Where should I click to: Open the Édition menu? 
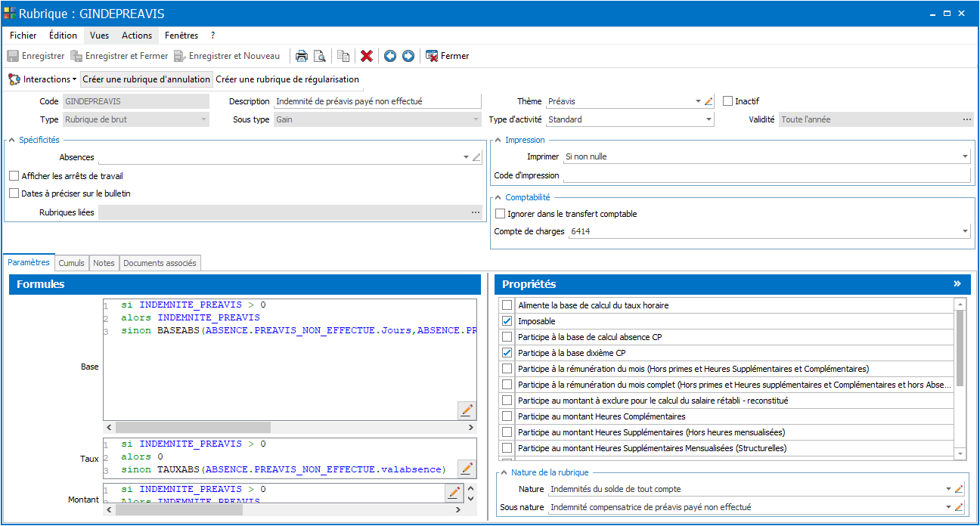tap(63, 36)
